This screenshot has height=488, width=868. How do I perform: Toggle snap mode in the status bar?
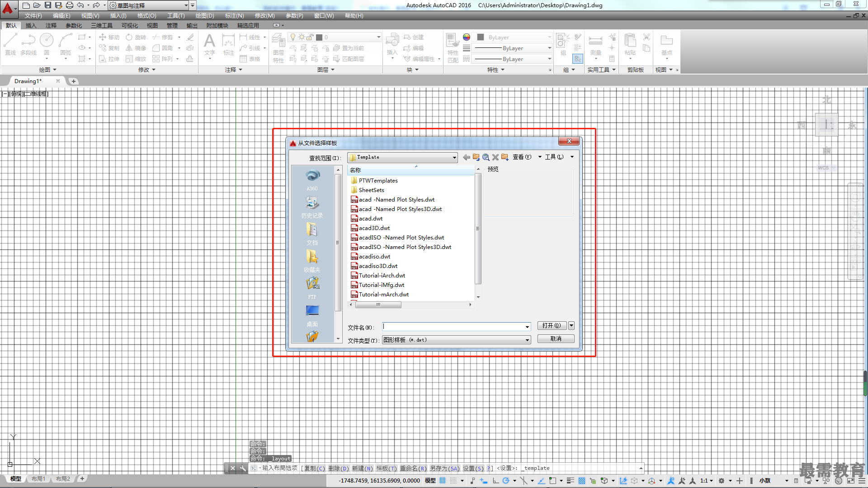(453, 481)
